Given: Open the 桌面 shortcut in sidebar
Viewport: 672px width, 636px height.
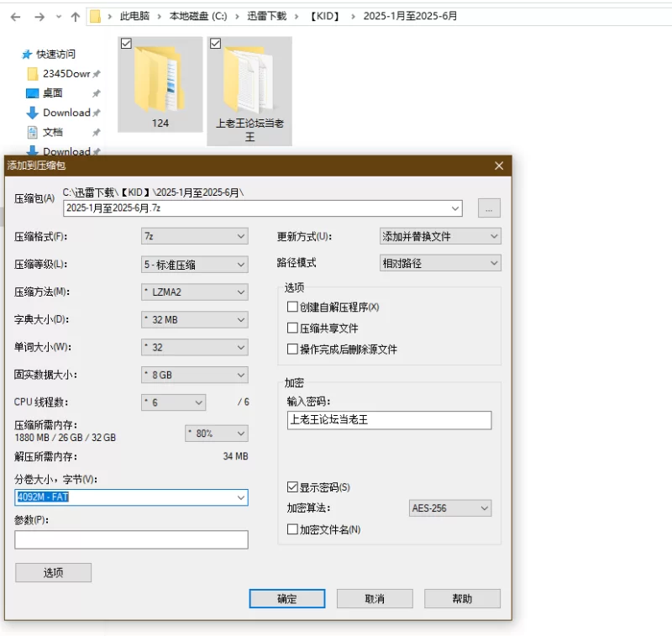Looking at the screenshot, I should pos(52,93).
